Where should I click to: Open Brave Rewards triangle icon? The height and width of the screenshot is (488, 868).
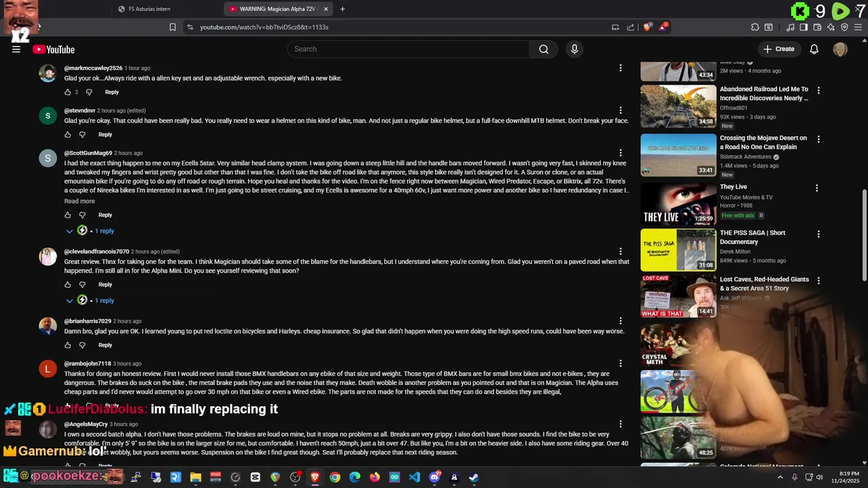[x=663, y=27]
